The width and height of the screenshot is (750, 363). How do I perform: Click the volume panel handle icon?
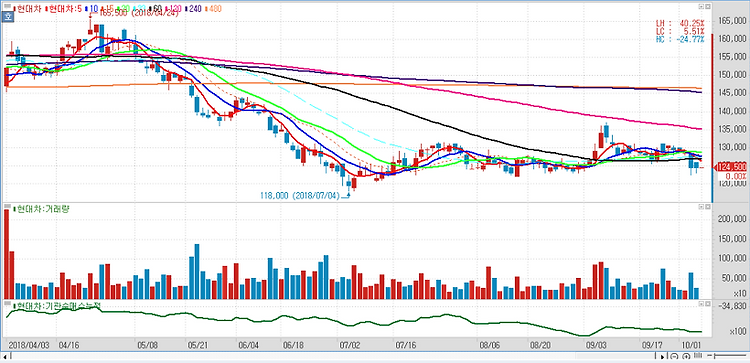7,207
